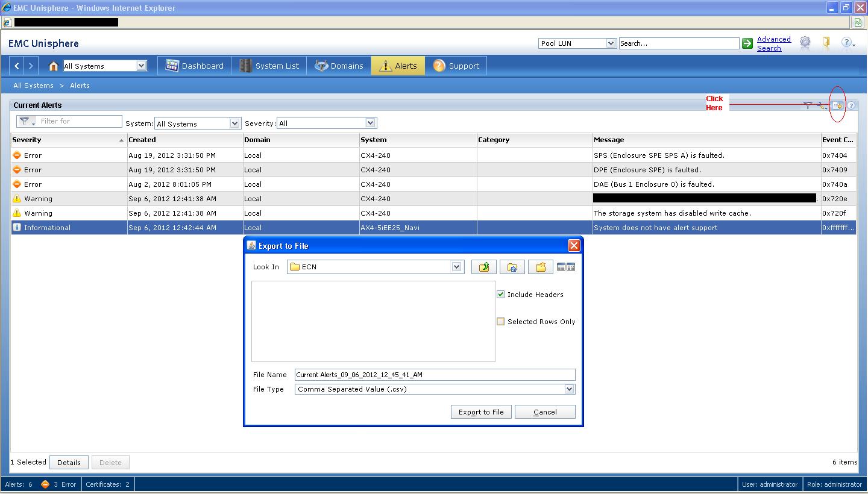868x494 pixels.
Task: Click the 'Certificates: 2' status bar entry
Action: (x=107, y=484)
